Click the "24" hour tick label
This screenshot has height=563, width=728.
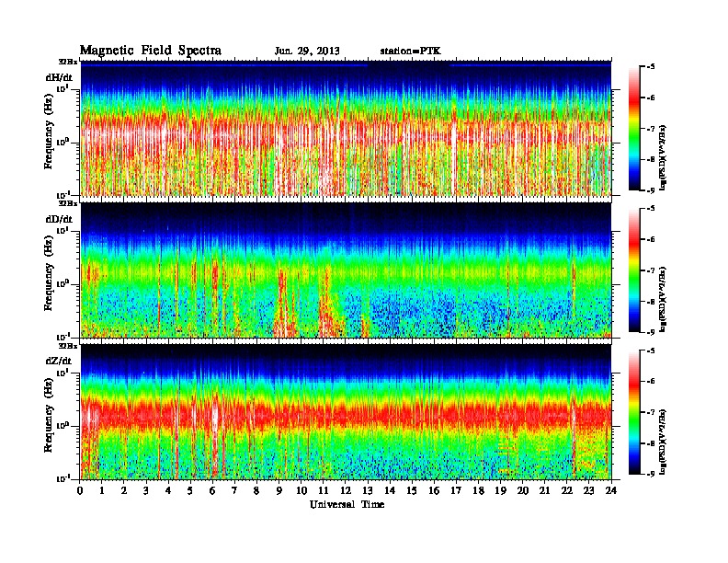[x=611, y=490]
